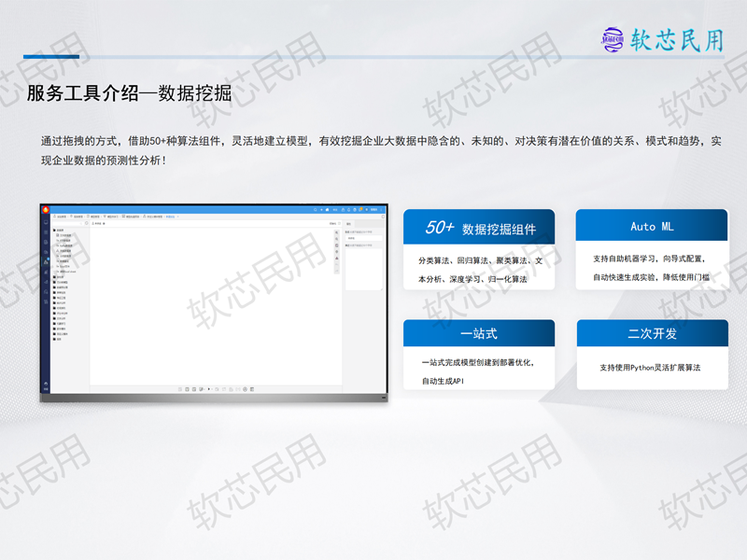Open the notification bell in blue header

[x=348, y=209]
